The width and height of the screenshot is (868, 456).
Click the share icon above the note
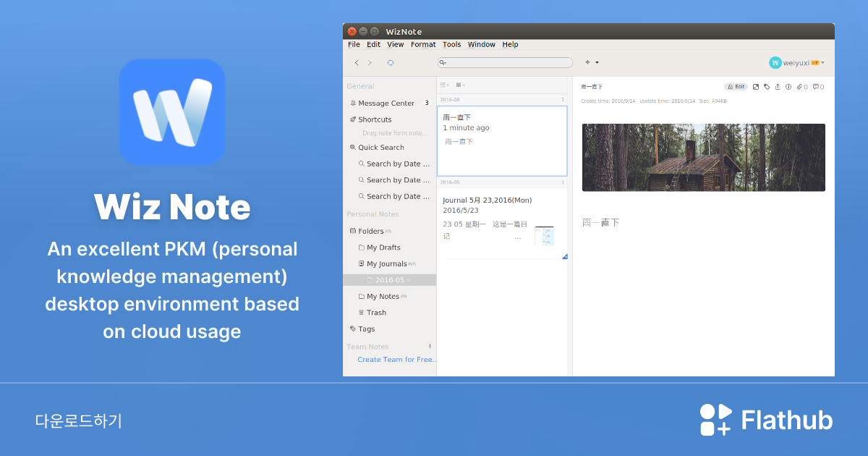[776, 86]
